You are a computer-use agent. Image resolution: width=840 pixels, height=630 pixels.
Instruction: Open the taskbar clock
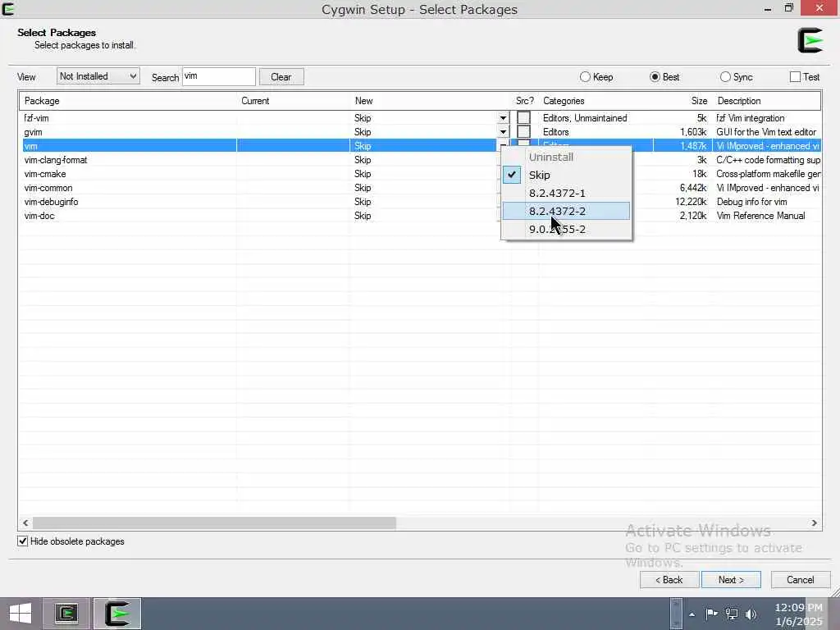[x=798, y=614]
